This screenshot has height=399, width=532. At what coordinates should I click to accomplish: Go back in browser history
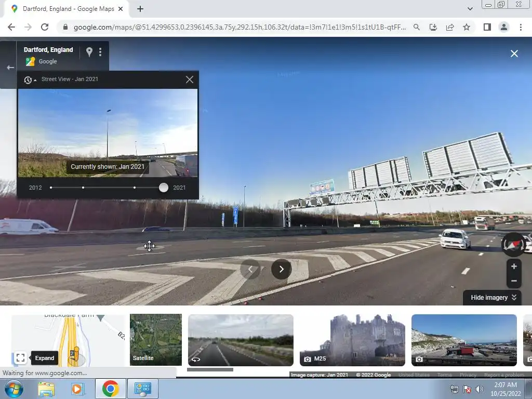point(11,27)
